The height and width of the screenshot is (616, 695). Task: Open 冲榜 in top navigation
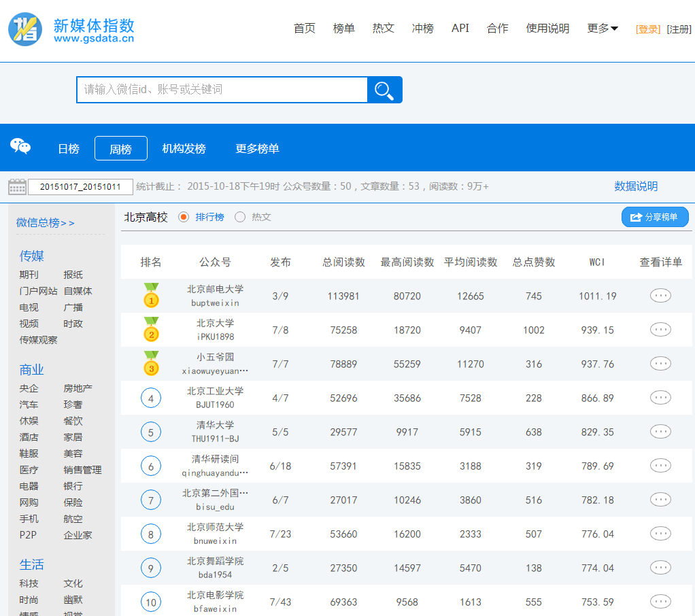(x=423, y=29)
